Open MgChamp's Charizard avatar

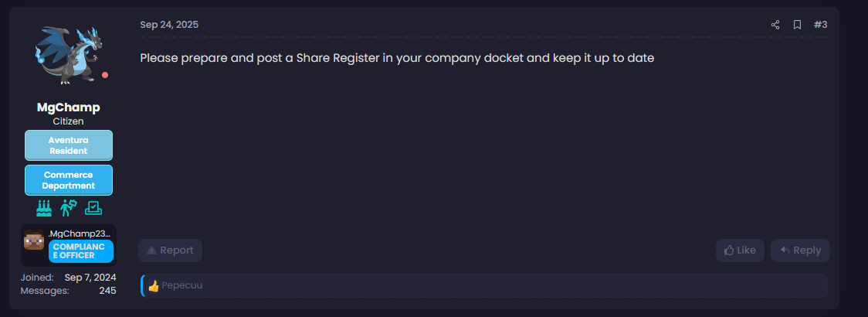point(68,53)
